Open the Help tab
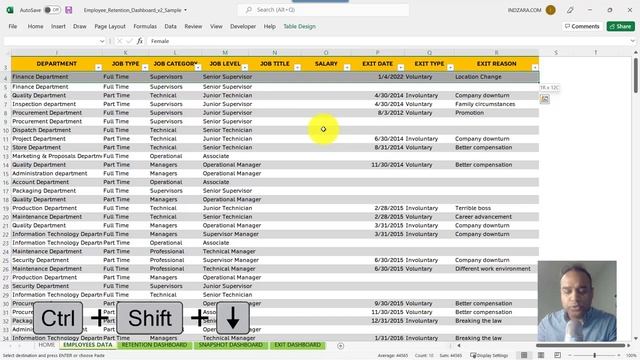 269,26
